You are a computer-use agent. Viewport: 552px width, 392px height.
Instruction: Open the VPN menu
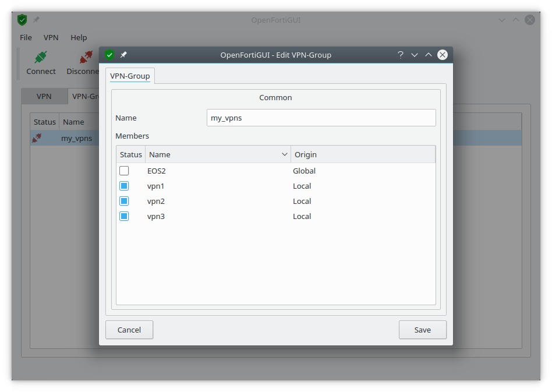[x=51, y=38]
